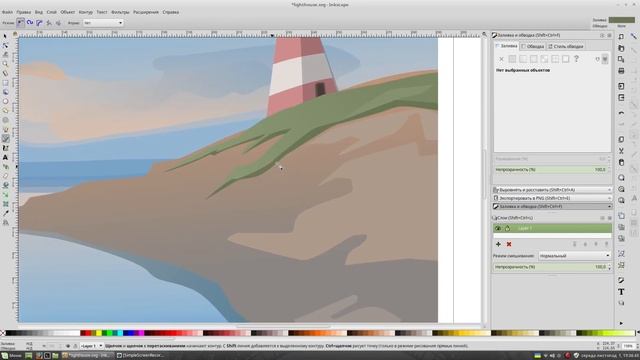
Task: Select the Gradient tool
Action: [x=5, y=195]
